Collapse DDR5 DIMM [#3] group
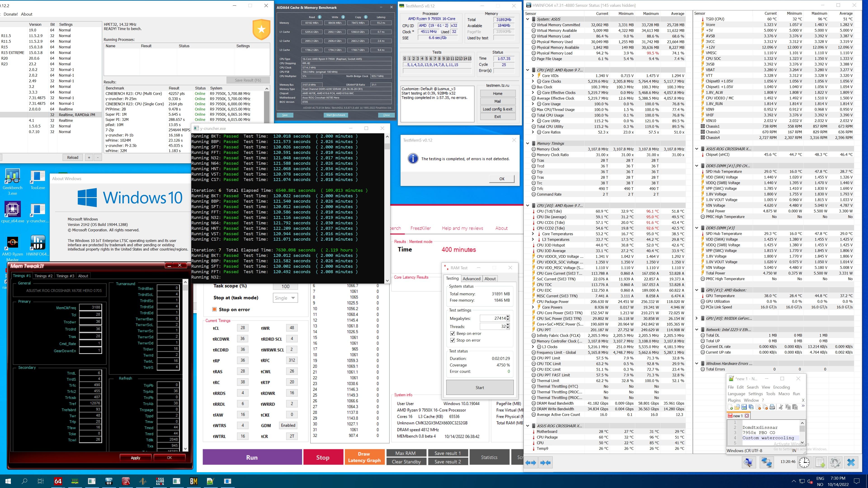The width and height of the screenshot is (868, 488). (x=696, y=228)
